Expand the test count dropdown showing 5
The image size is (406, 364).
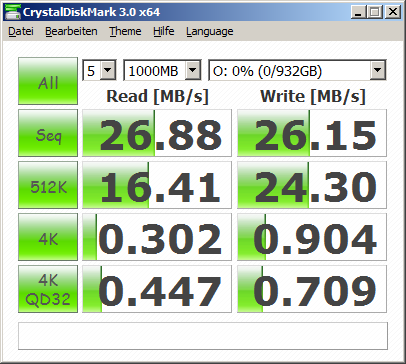coord(108,70)
